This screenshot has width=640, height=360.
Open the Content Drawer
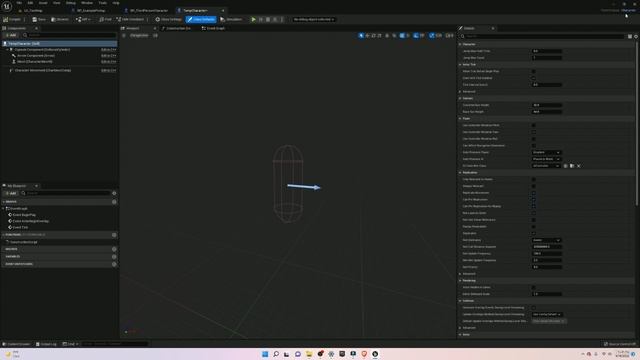16,344
